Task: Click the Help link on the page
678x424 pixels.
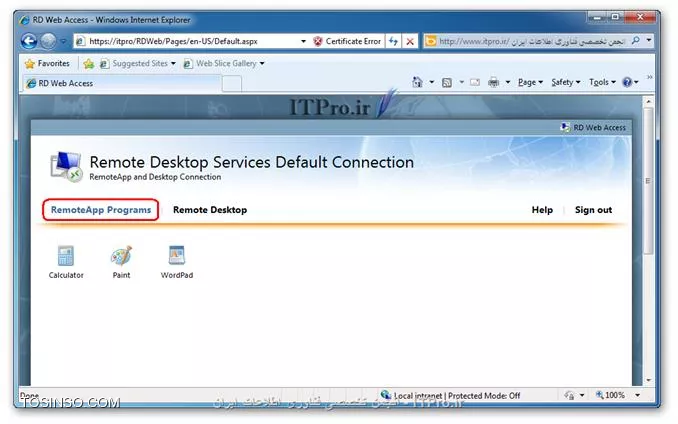Action: coord(542,210)
